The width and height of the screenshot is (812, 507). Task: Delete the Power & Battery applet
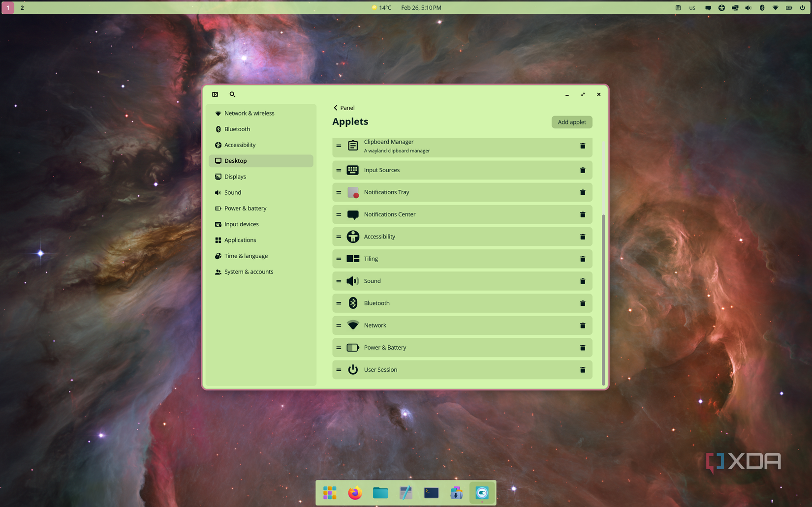tap(582, 348)
